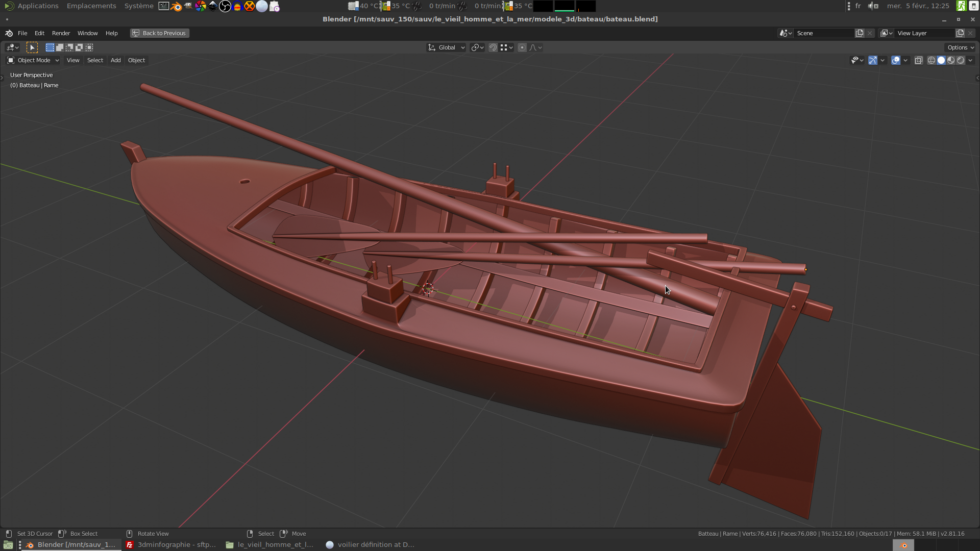Viewport: 980px width, 551px height.
Task: Open the viewport Object menu
Action: pyautogui.click(x=136, y=60)
